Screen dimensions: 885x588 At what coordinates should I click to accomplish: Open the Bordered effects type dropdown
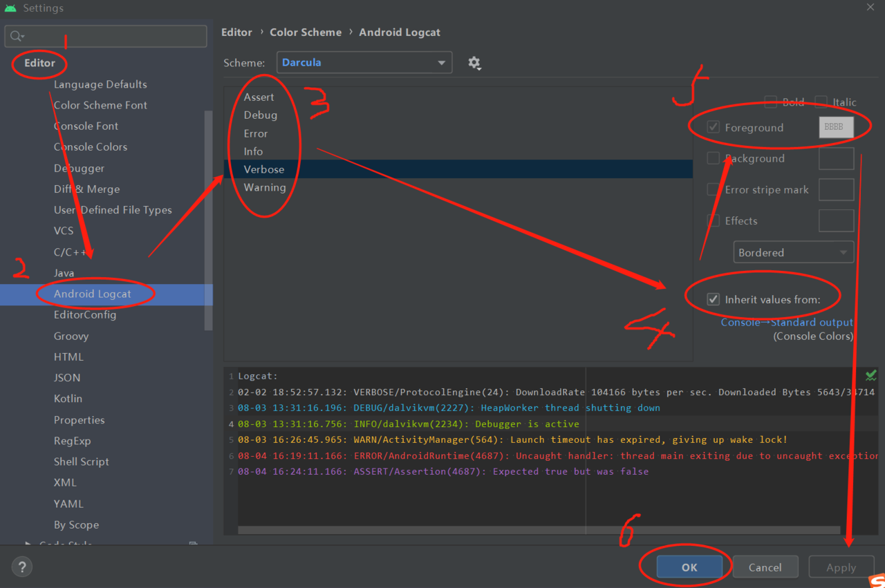tap(794, 252)
